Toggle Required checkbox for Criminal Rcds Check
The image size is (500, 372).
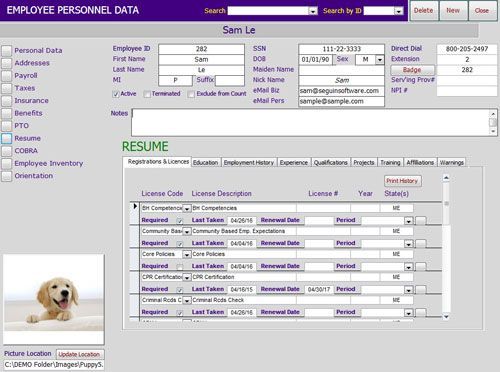(180, 313)
